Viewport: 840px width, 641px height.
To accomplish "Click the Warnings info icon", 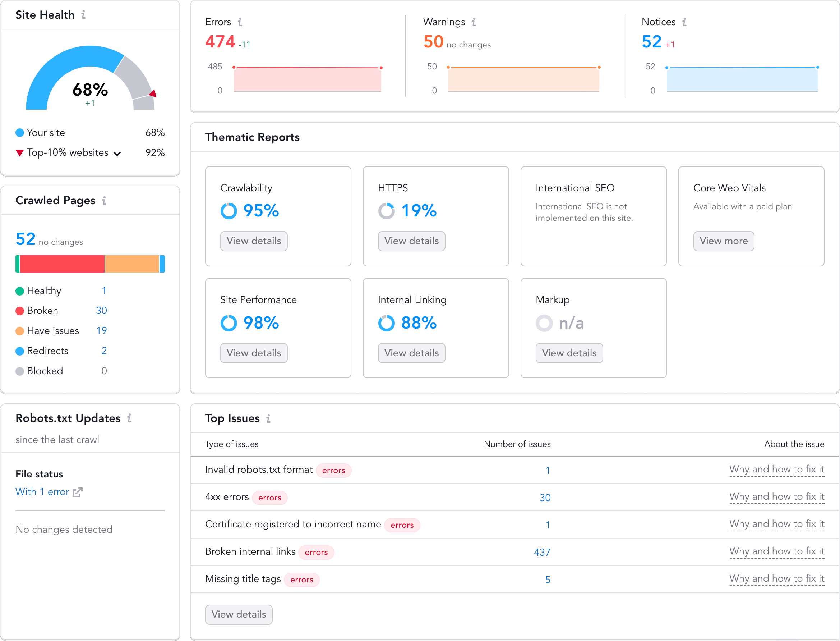I will pos(474,22).
